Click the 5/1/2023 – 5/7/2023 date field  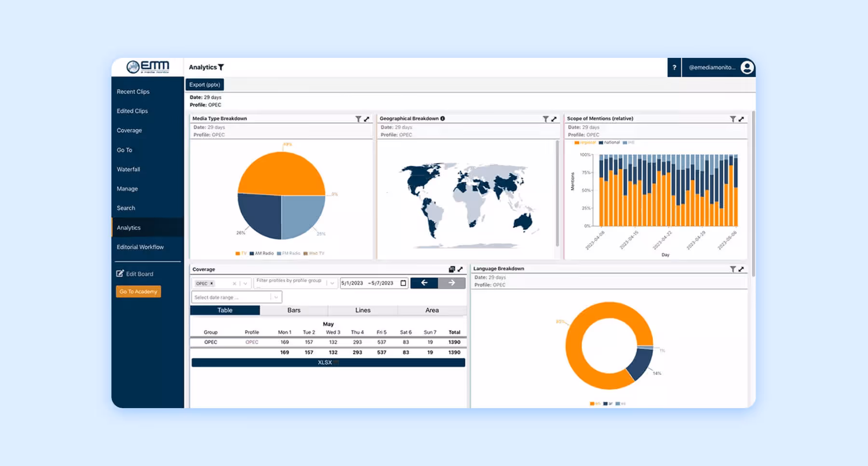click(374, 283)
